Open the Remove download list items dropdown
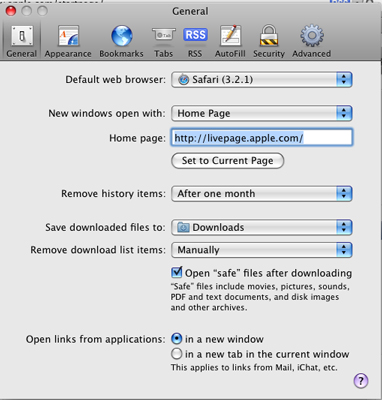 262,250
